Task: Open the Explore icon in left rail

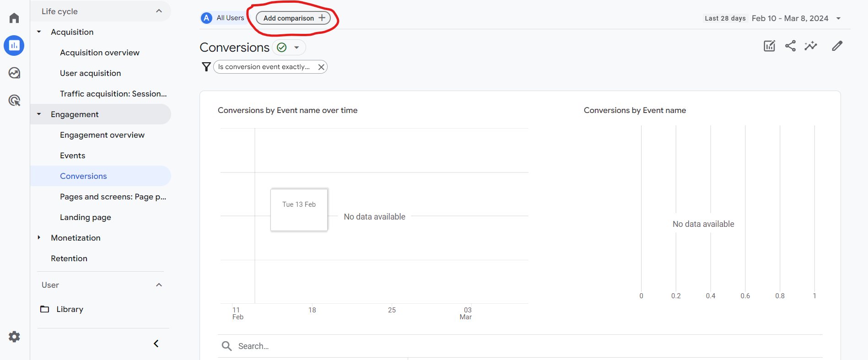Action: coord(14,73)
